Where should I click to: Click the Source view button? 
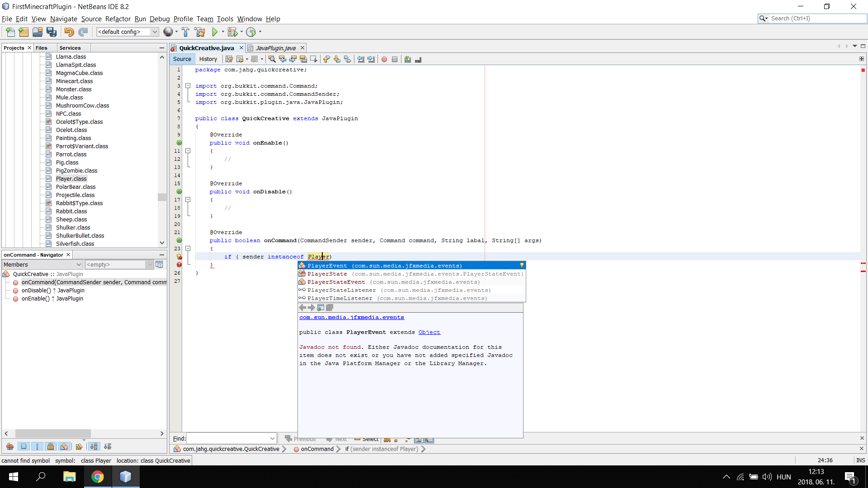point(182,59)
